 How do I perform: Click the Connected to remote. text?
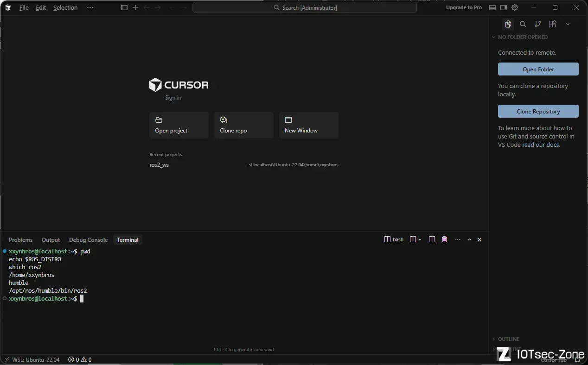pyautogui.click(x=527, y=53)
